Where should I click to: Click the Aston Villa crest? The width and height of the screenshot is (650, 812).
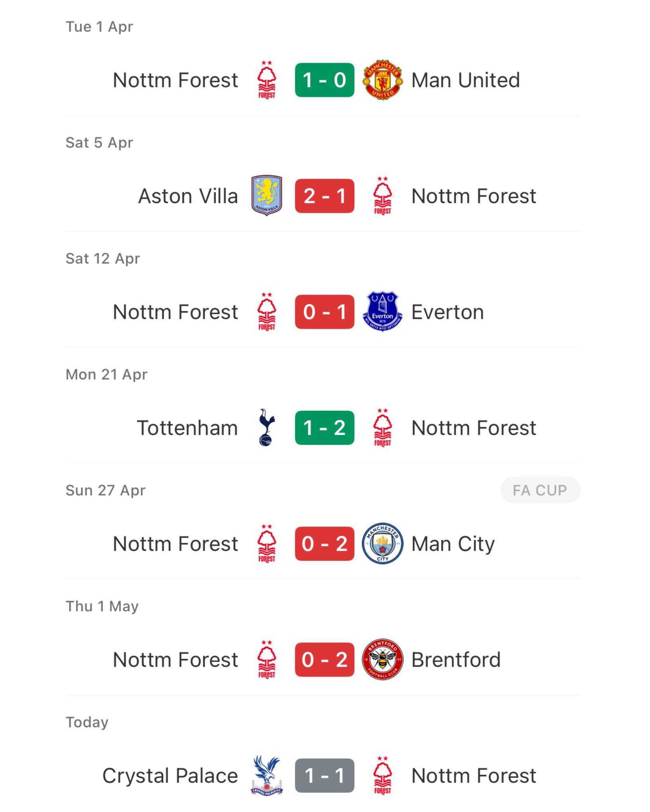[x=267, y=196]
